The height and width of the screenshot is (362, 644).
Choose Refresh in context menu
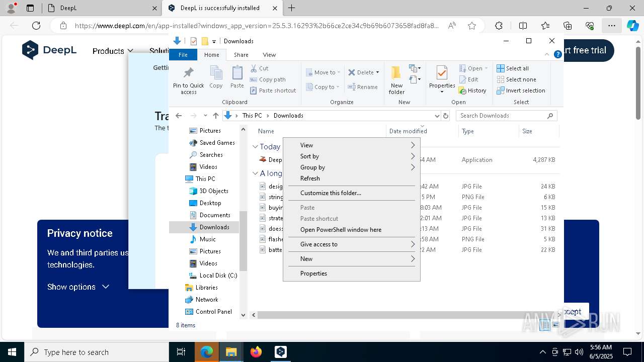point(352,178)
